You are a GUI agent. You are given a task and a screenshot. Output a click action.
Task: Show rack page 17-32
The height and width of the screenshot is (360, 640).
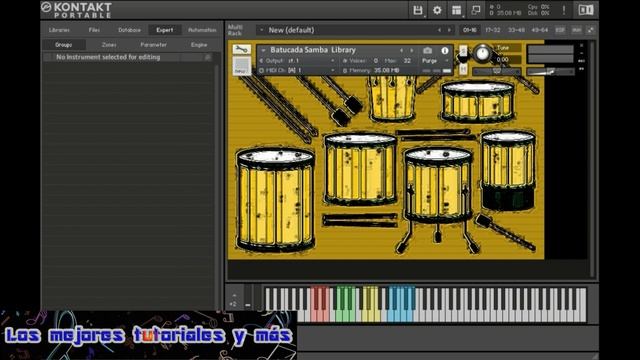[493, 30]
